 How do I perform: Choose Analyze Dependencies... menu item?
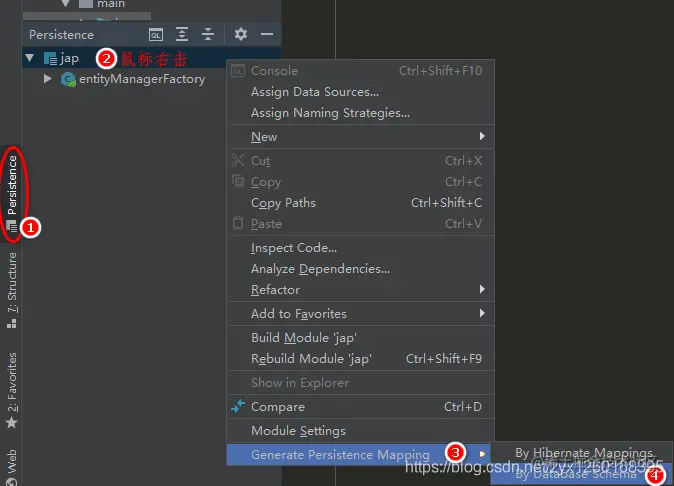pyautogui.click(x=361, y=269)
